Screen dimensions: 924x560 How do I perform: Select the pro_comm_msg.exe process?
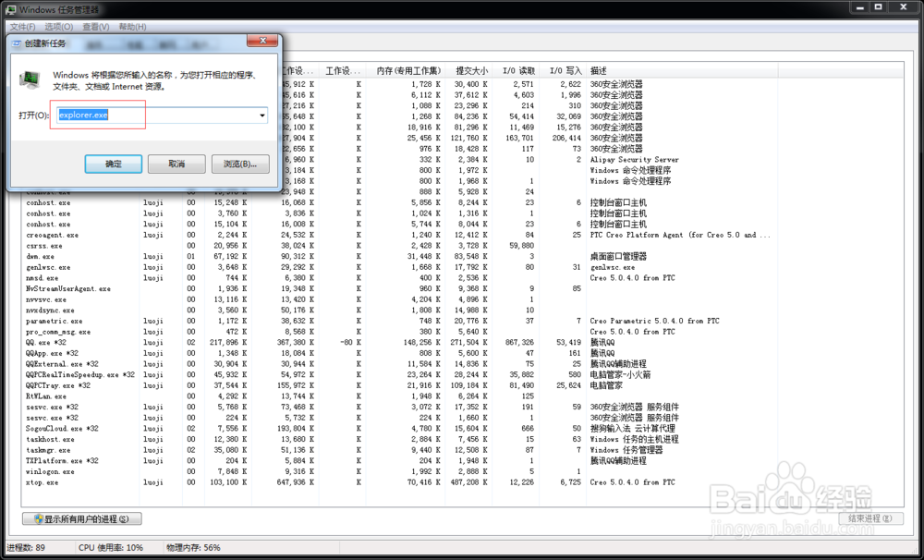[x=57, y=332]
